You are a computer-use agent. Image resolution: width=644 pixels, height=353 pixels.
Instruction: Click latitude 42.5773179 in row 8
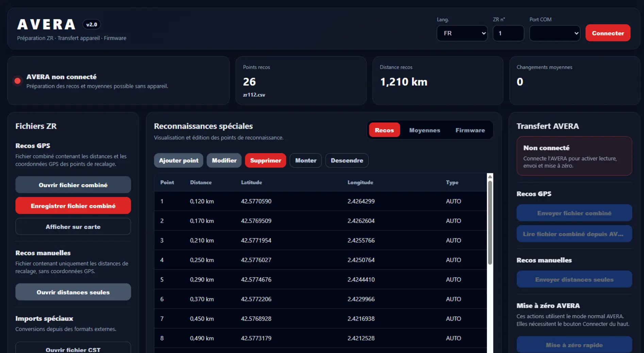(256, 338)
